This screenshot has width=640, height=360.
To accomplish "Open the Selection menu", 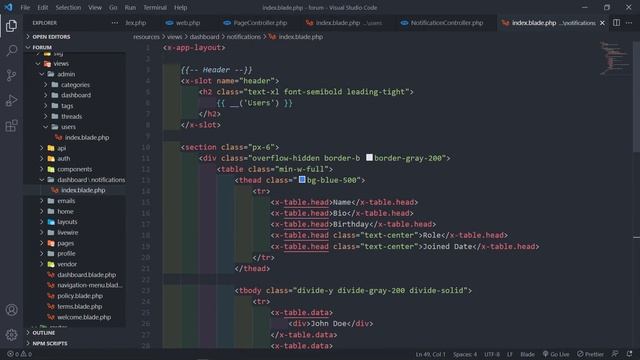I will (x=68, y=7).
